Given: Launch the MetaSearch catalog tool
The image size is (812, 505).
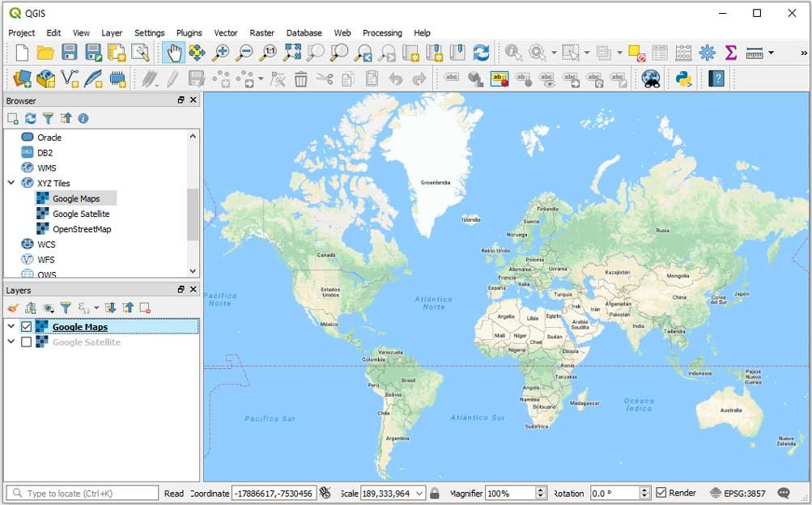Looking at the screenshot, I should [652, 79].
